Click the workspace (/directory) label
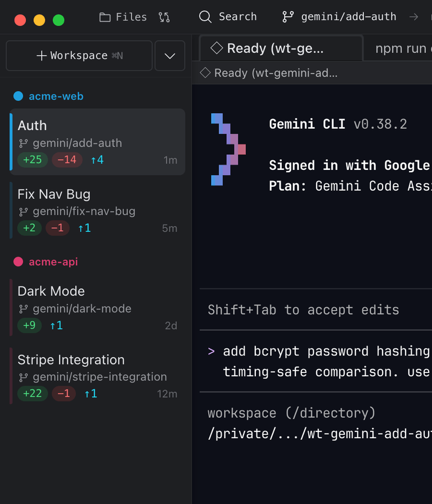 [291, 413]
